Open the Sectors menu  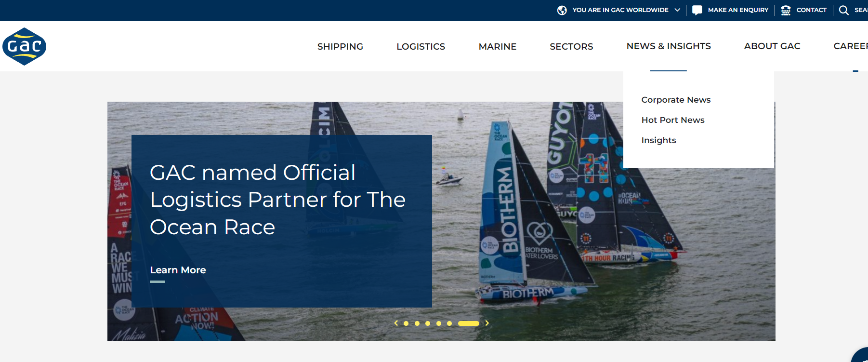pyautogui.click(x=571, y=46)
